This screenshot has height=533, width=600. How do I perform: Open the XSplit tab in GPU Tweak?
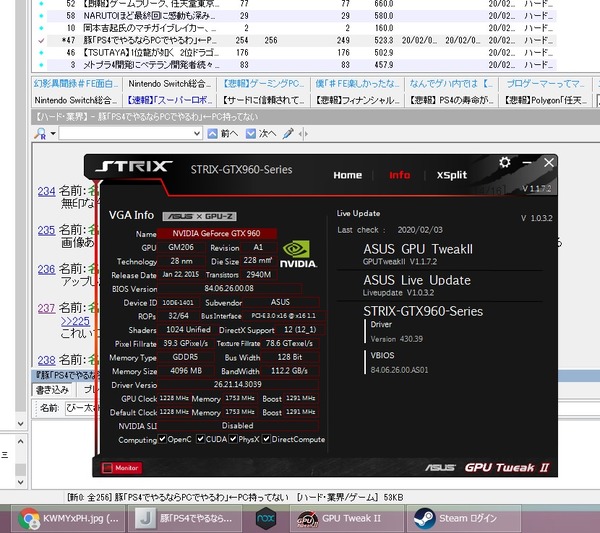[x=452, y=175]
